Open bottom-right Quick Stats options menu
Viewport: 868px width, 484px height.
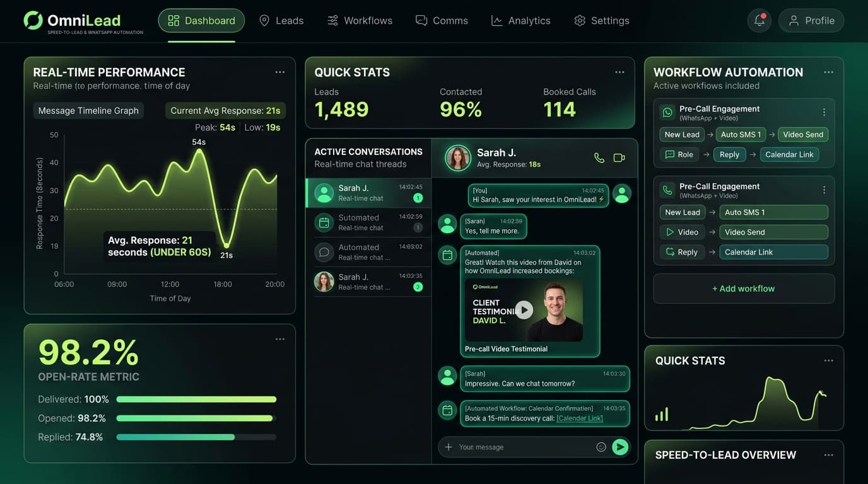tap(829, 360)
